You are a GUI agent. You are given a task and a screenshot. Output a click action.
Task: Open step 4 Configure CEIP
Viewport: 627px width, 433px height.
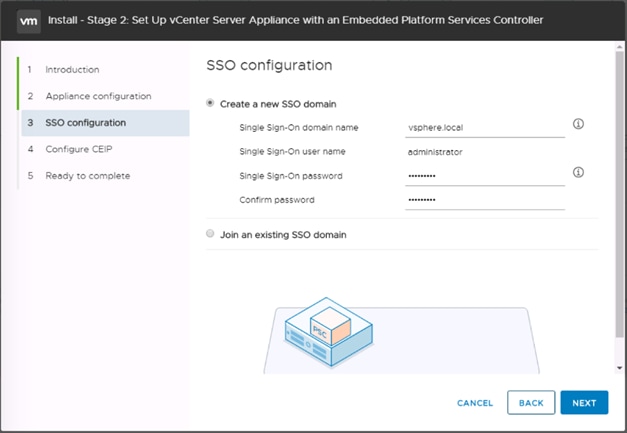78,149
